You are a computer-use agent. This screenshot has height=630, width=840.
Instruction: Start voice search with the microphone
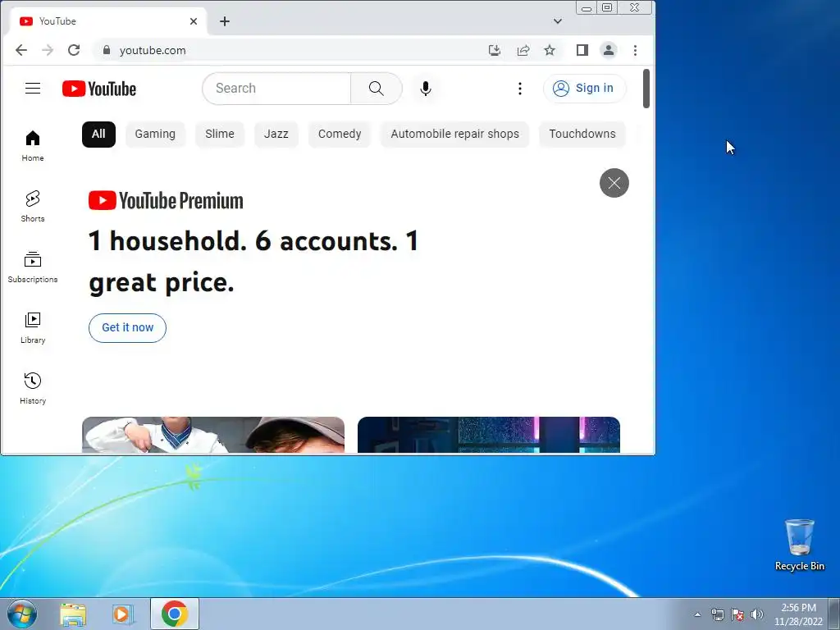[x=426, y=89]
